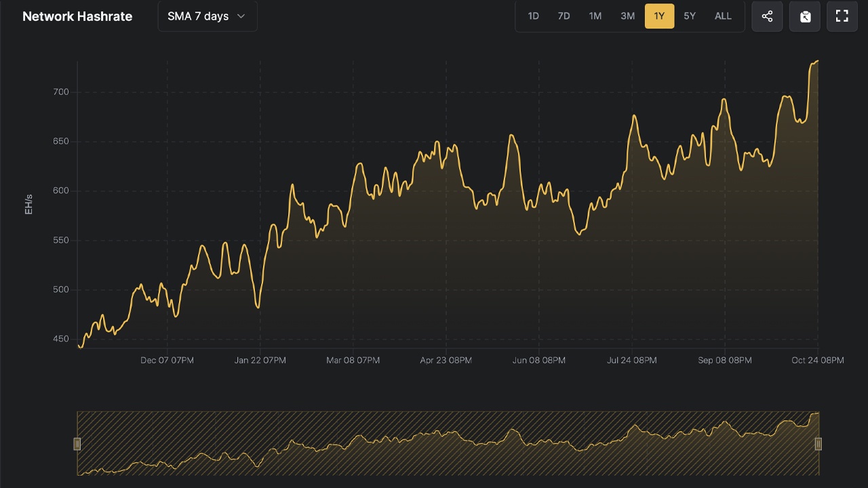The height and width of the screenshot is (488, 868).
Task: Click the 700 EH/s axis label
Action: (61, 92)
